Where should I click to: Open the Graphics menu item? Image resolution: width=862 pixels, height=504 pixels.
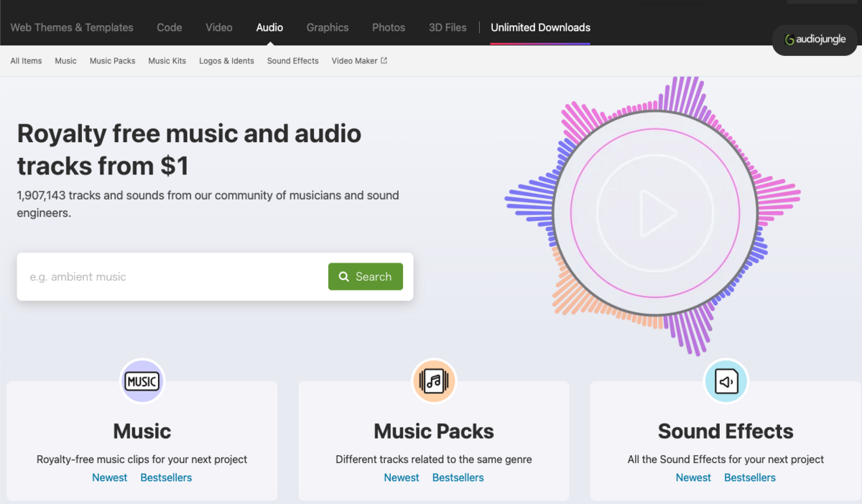click(x=328, y=27)
